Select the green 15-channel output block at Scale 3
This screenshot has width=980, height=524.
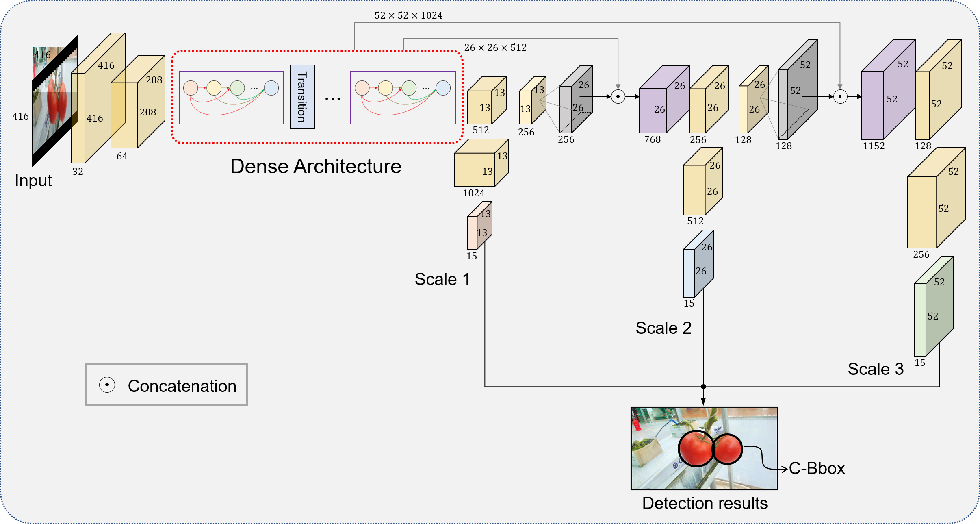[934, 306]
